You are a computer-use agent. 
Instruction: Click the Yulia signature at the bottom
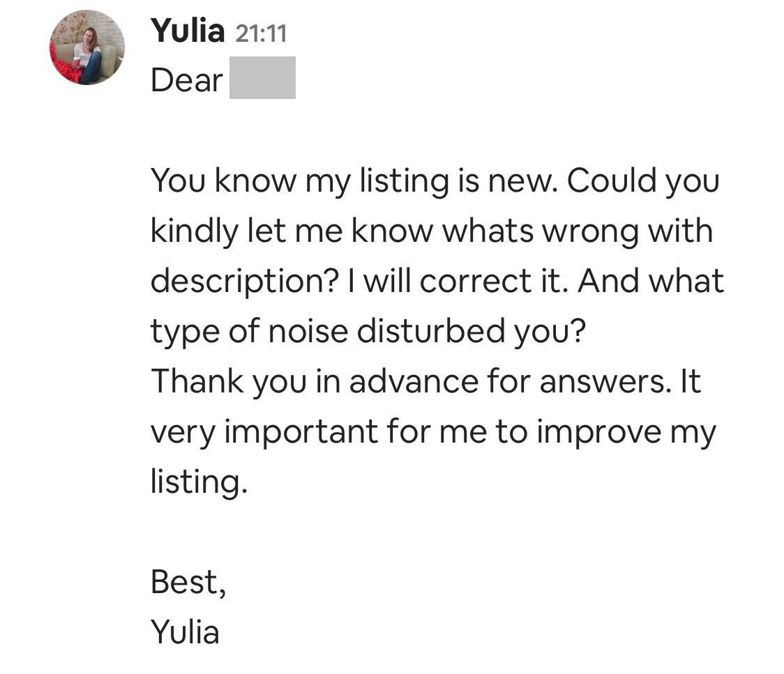185,632
